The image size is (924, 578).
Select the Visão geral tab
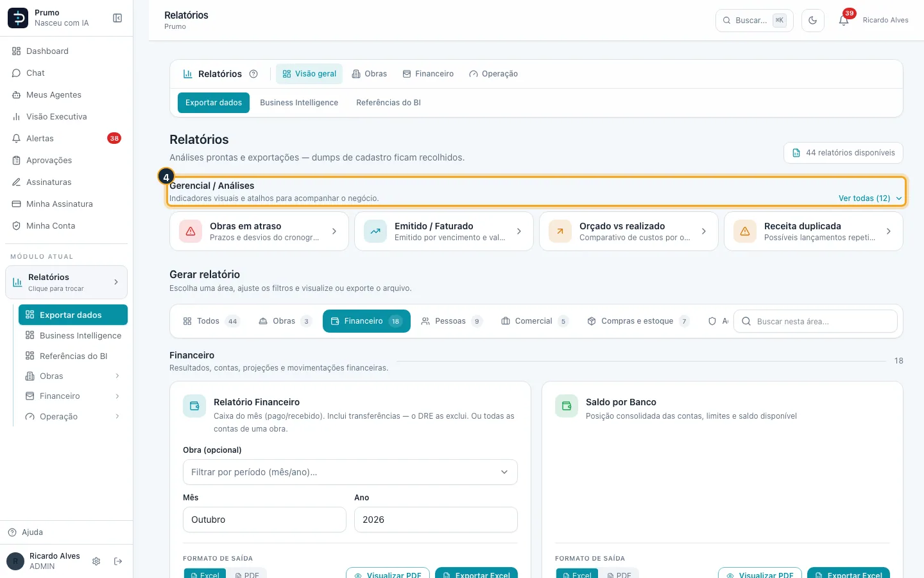[309, 74]
